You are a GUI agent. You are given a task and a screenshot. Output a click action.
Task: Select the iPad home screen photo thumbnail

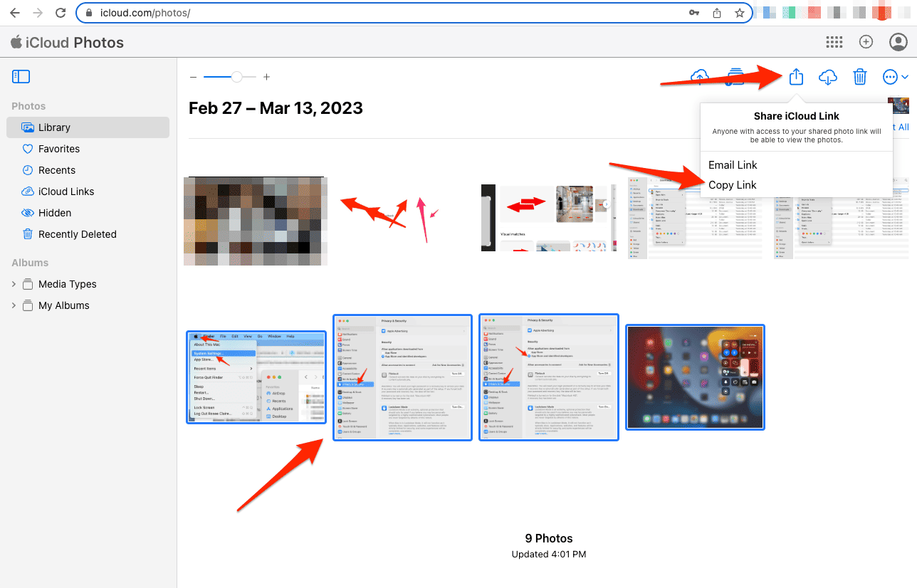coord(695,377)
